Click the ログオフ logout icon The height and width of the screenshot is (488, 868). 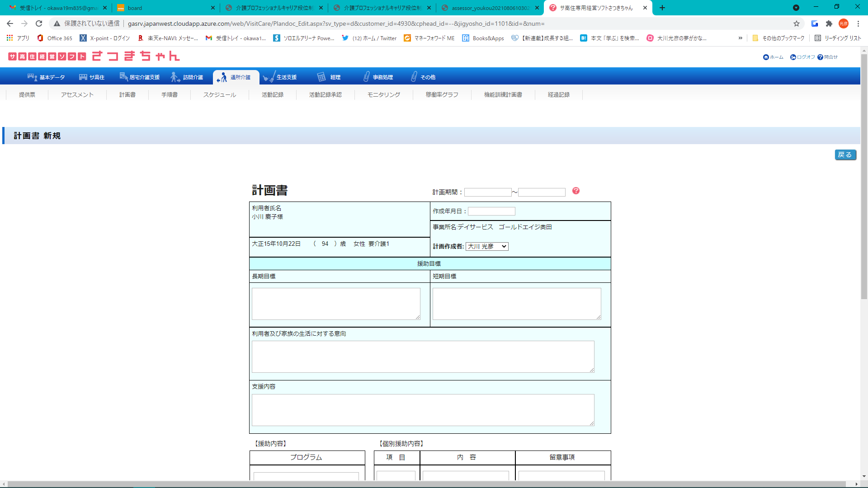[793, 57]
